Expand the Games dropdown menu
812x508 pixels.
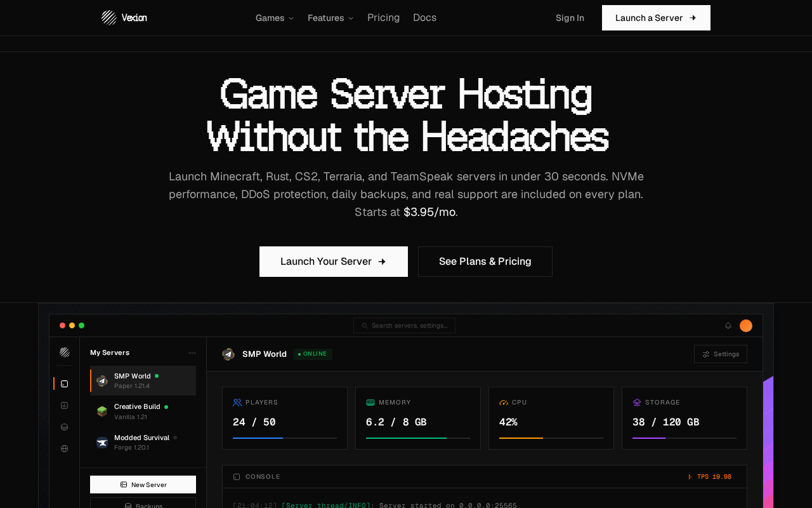pos(275,18)
